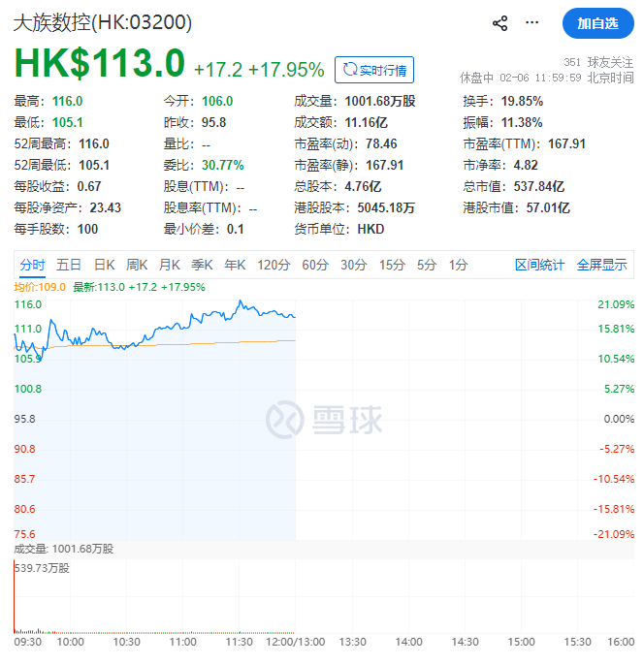Click the 539.73万股 volume label

coord(42,568)
